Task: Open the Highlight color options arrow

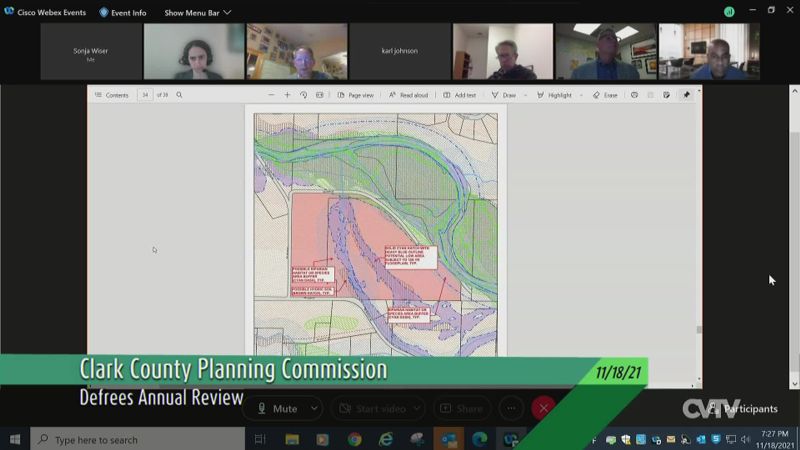Action: [581, 95]
